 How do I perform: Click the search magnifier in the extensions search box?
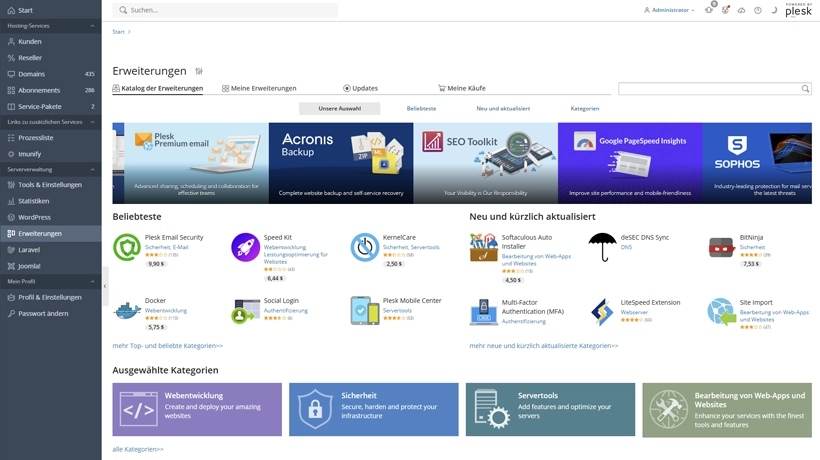(x=805, y=89)
